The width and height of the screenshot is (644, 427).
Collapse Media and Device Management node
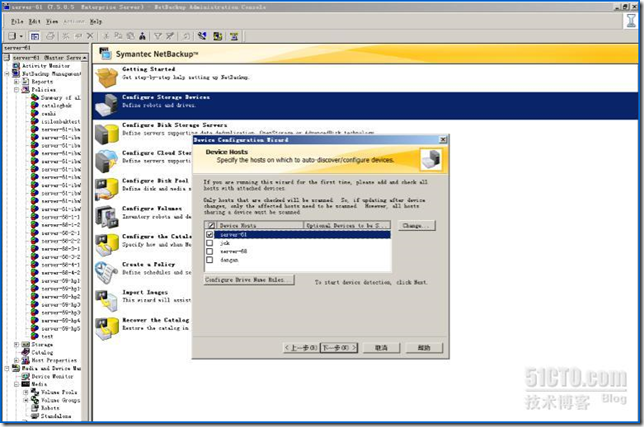[7, 368]
